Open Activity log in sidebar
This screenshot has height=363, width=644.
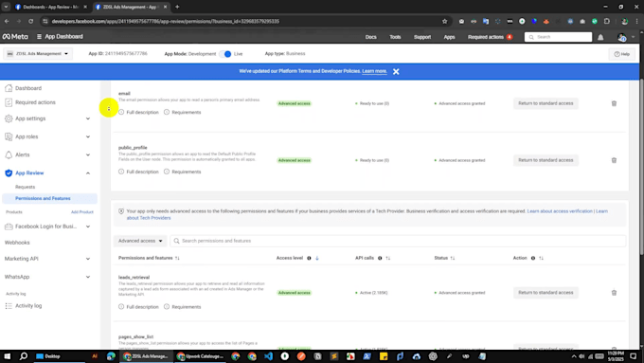(x=28, y=306)
